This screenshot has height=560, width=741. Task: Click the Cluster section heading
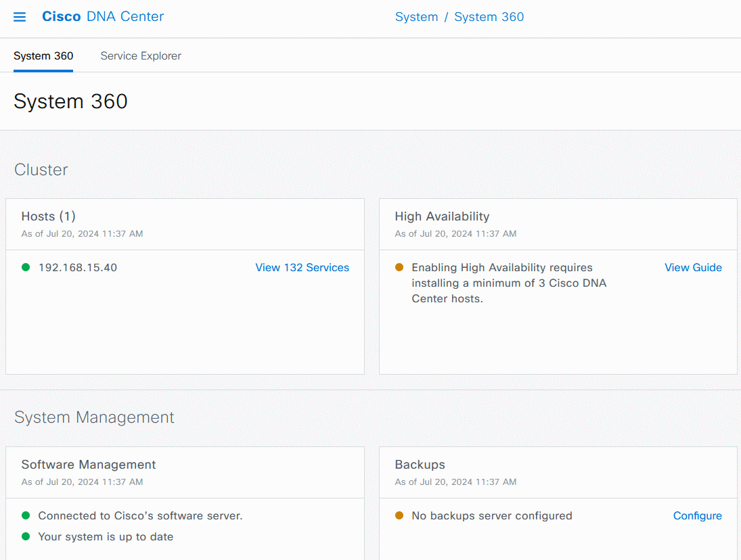pos(41,170)
